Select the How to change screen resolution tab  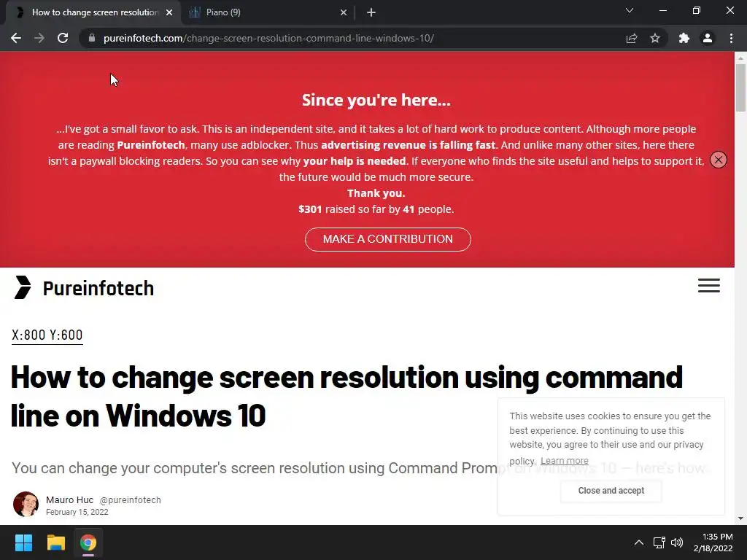93,13
